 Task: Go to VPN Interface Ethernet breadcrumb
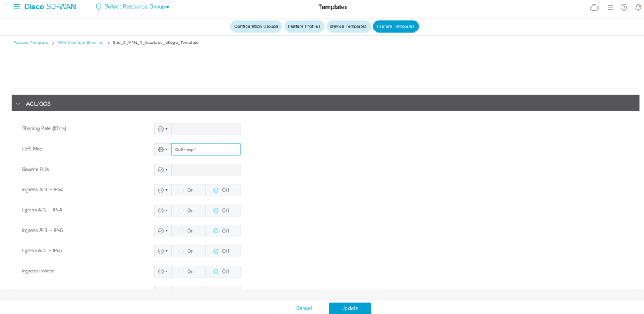[81, 42]
